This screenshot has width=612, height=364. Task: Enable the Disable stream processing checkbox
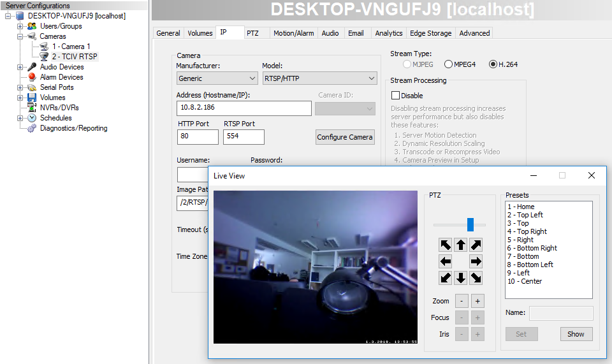[396, 96]
